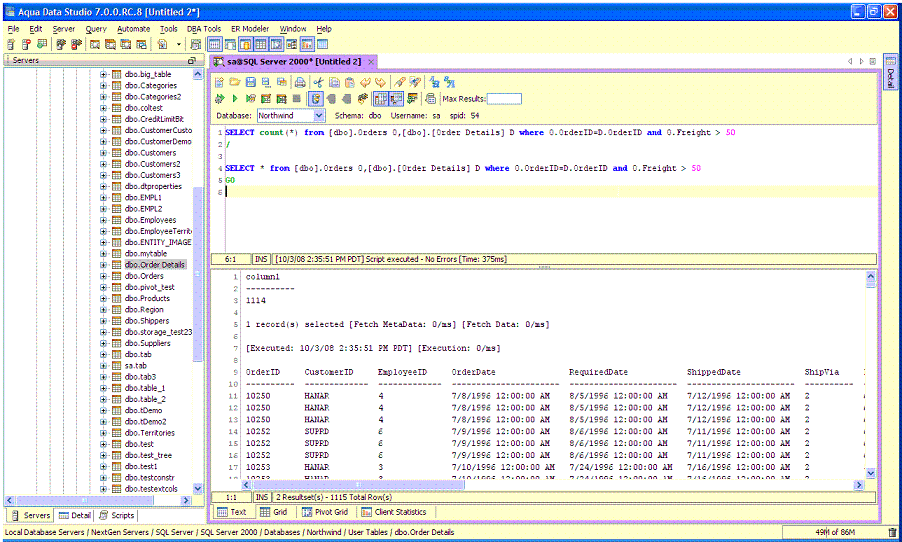
Task: Expand the dbo.Customers node
Action: 104,152
